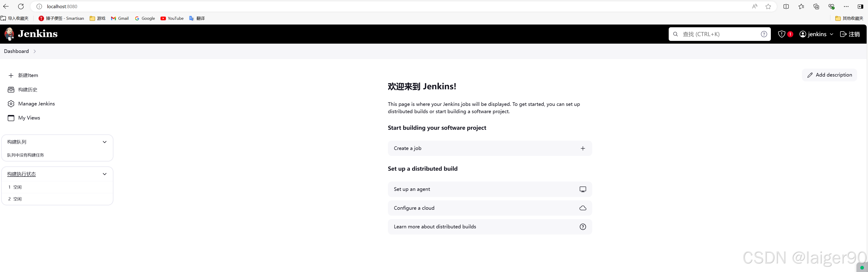Select Manage Jenkins from sidebar
Viewport: 868px width, 272px height.
click(36, 104)
